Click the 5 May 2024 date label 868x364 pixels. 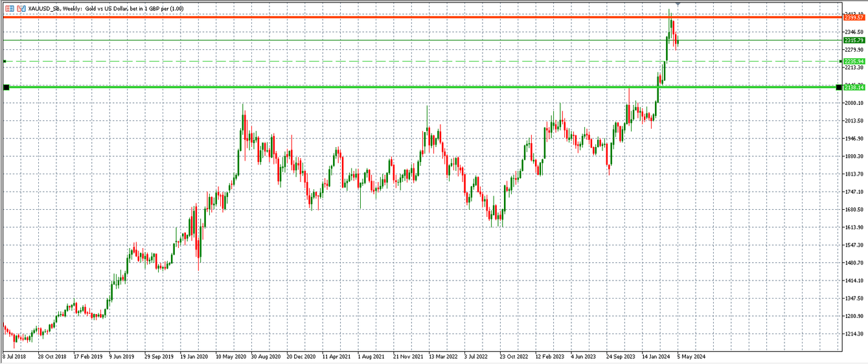tap(691, 356)
